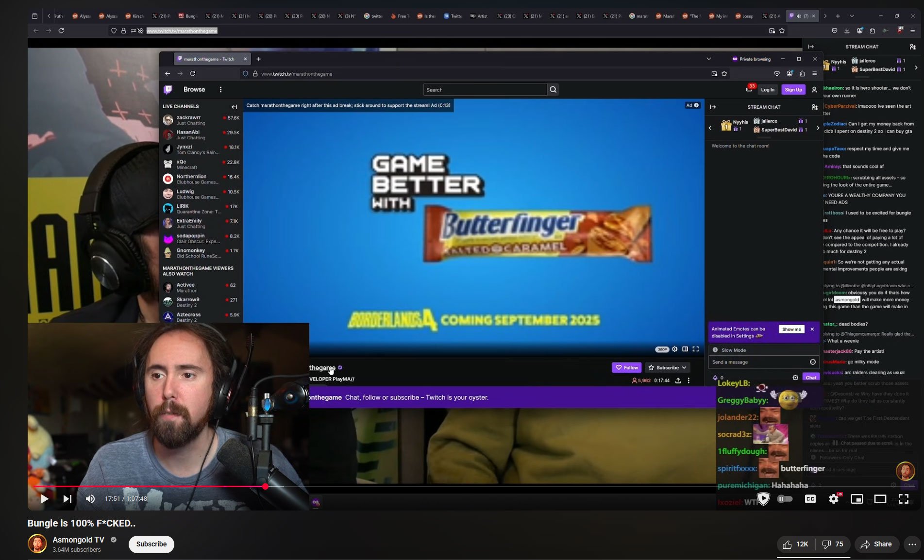Click the purple Twitch Sign Up button

pos(793,90)
